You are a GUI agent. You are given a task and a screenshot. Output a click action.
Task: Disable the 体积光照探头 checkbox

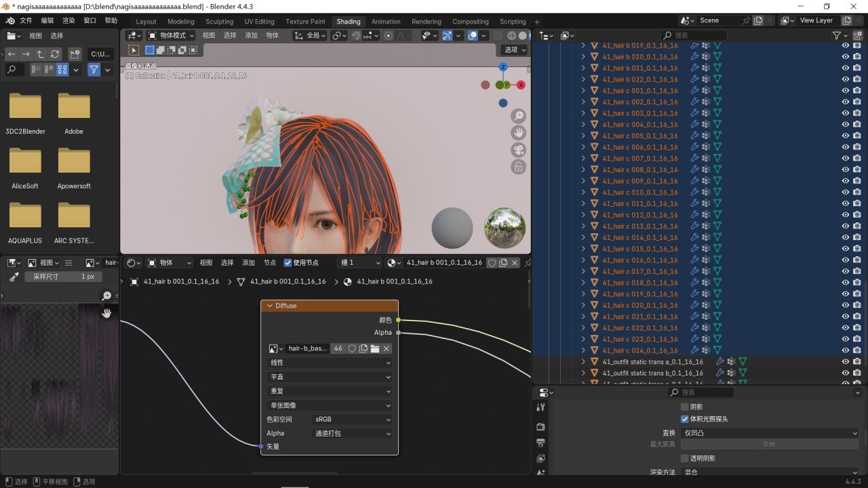point(684,419)
